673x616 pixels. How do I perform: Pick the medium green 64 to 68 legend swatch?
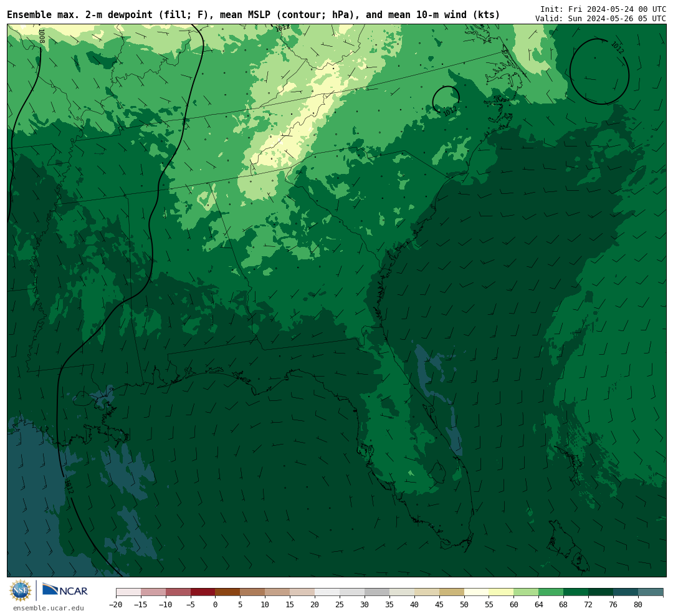point(551,592)
